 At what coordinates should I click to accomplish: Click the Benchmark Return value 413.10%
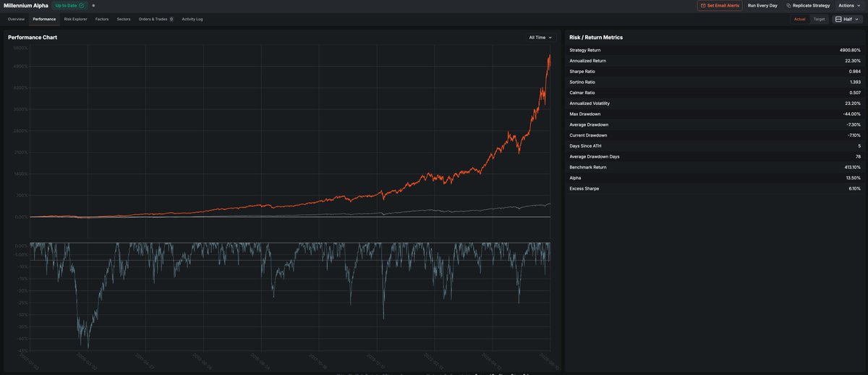pyautogui.click(x=851, y=167)
